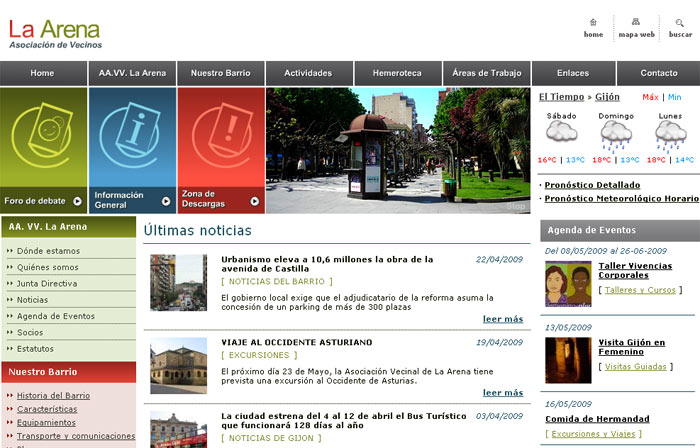Image resolution: width=700 pixels, height=448 pixels.
Task: Open the Hemeroteca menu item
Action: tap(397, 73)
